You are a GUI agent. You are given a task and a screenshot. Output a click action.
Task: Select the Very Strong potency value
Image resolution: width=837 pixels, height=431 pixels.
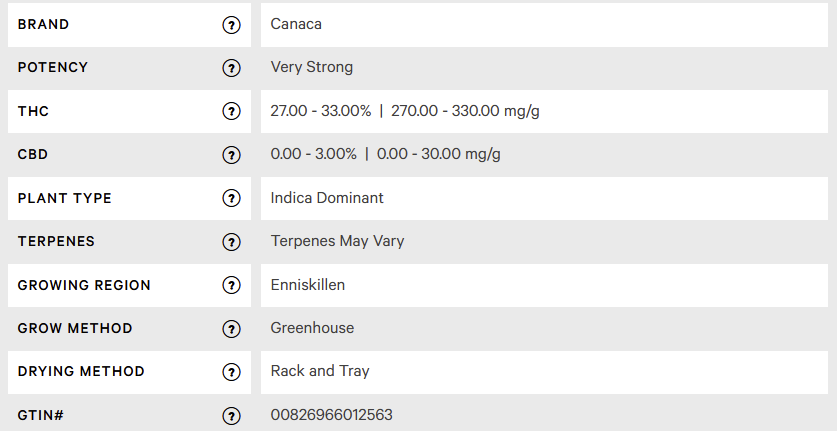coord(312,67)
